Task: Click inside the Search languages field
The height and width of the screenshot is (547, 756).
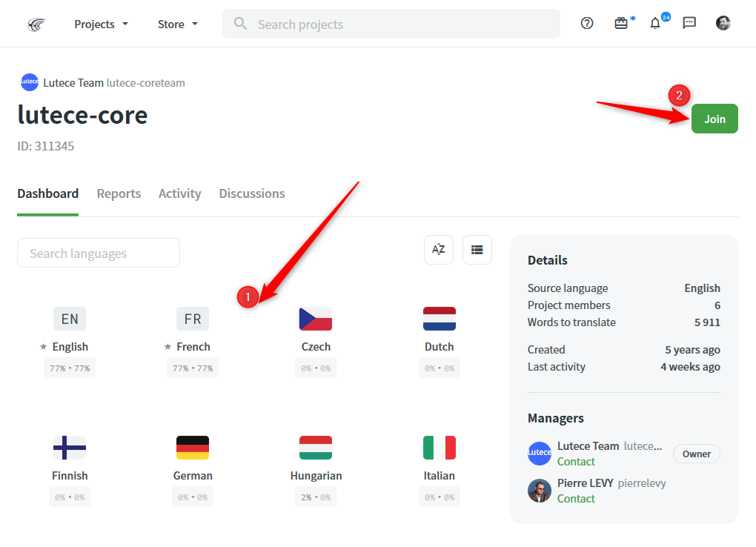Action: [x=98, y=253]
